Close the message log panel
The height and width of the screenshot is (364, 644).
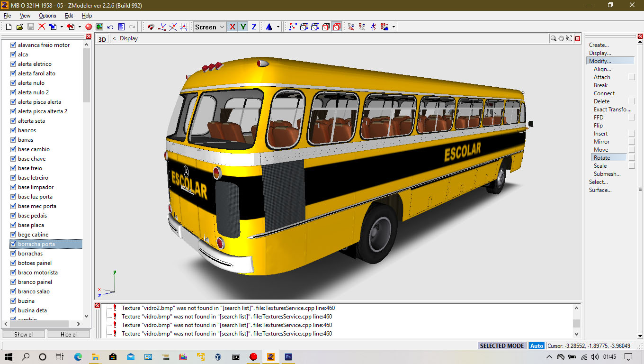[98, 306]
